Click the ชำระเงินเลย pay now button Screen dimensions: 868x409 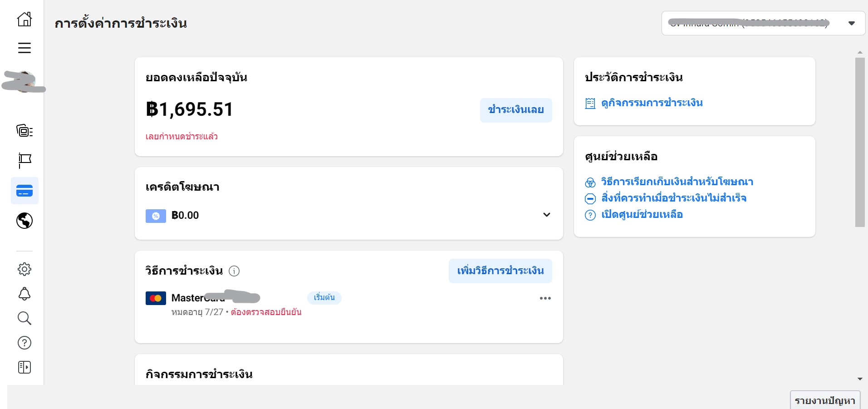point(516,110)
